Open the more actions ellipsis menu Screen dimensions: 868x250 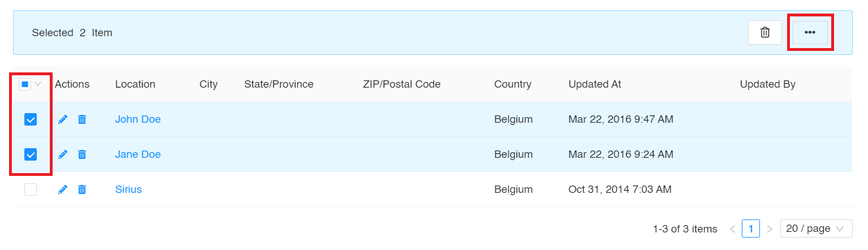(x=810, y=32)
